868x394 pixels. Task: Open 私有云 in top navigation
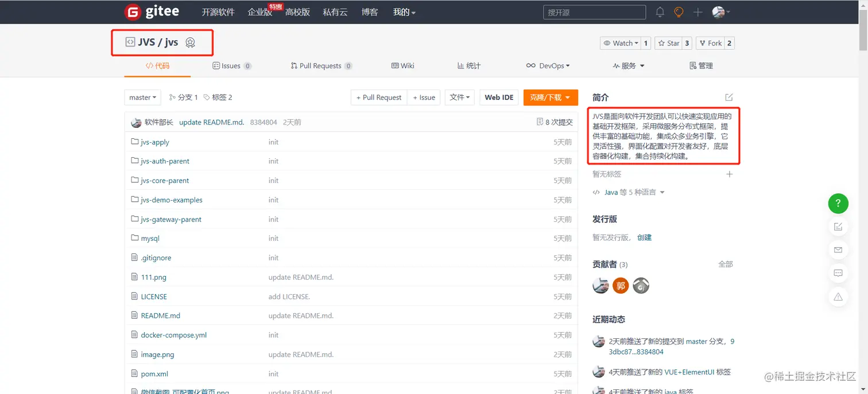click(335, 12)
